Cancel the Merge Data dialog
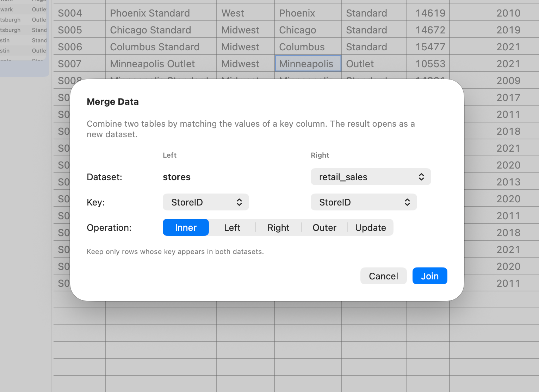 click(383, 276)
